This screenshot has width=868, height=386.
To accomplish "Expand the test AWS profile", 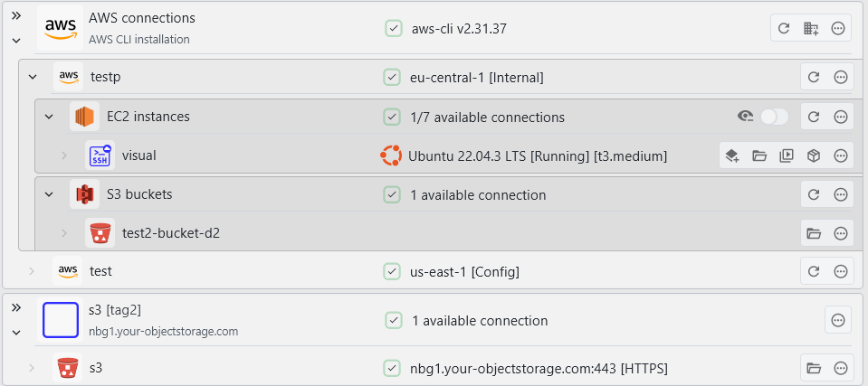I will [x=33, y=271].
